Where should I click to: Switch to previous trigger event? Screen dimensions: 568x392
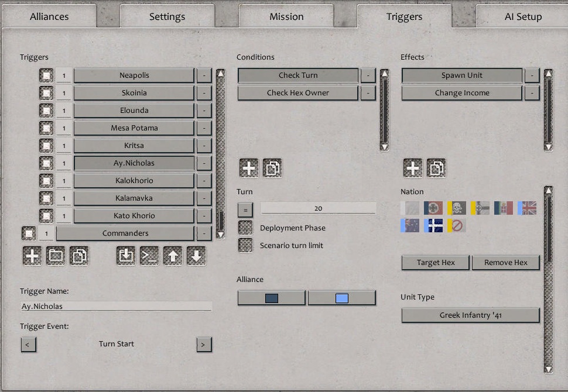(28, 345)
